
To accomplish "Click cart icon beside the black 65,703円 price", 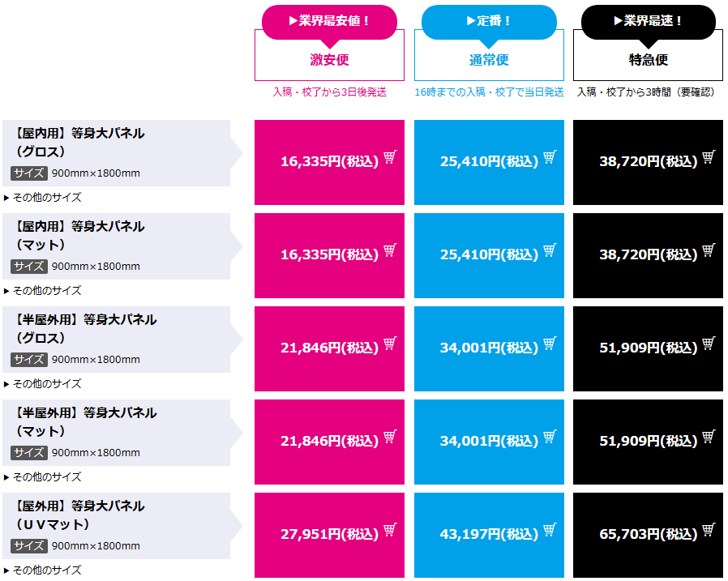I will pyautogui.click(x=709, y=530).
